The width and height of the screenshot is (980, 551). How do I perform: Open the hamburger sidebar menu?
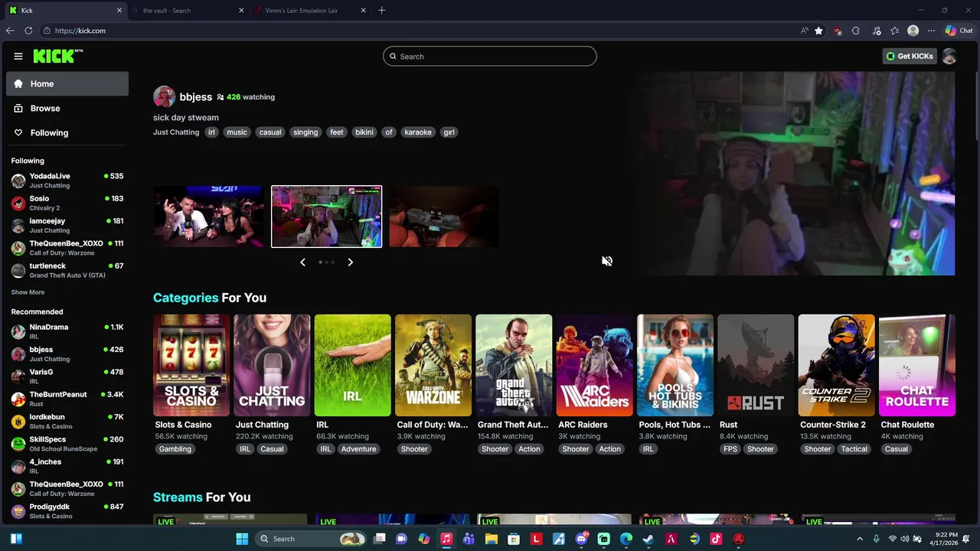click(x=18, y=56)
